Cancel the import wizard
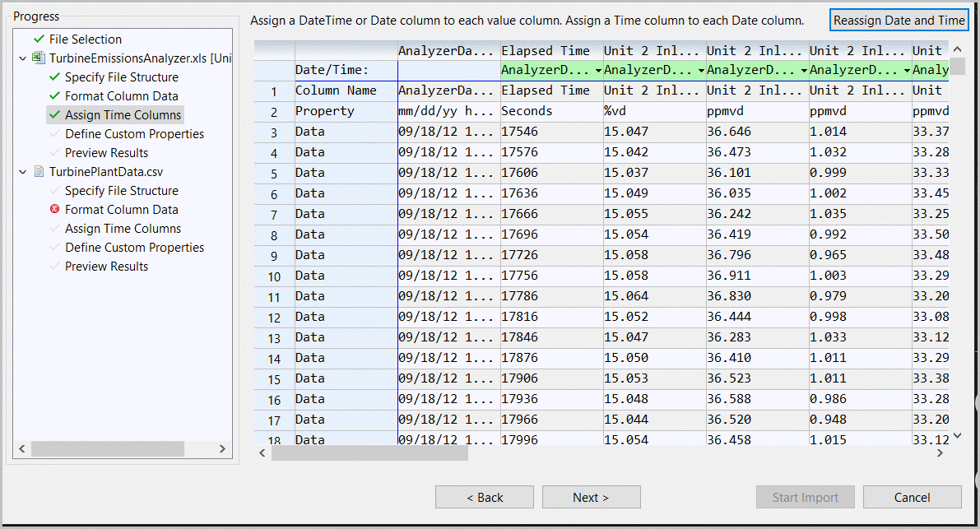Screen dimensions: 980x529 912,497
